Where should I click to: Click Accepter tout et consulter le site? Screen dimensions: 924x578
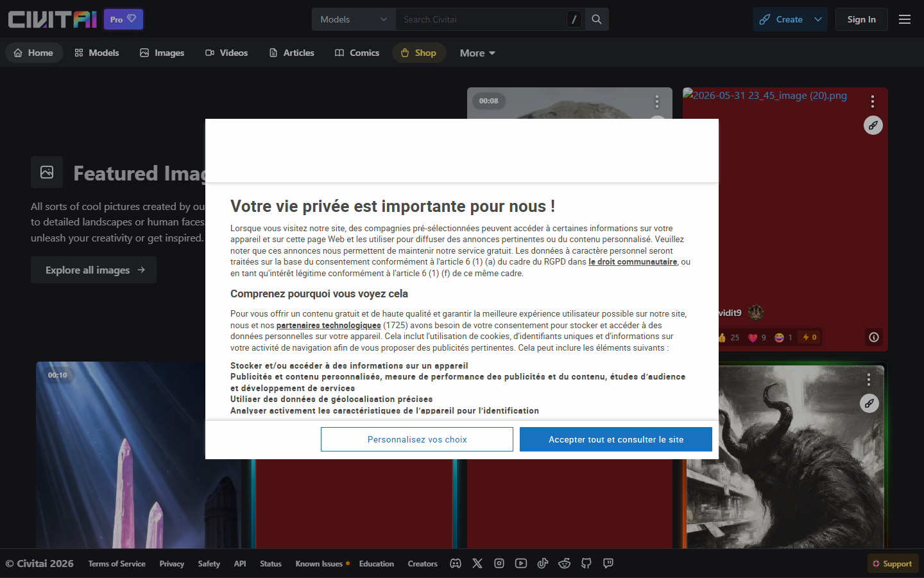tap(616, 439)
